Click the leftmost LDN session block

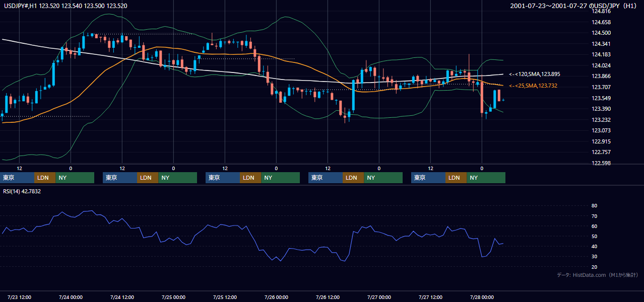pyautogui.click(x=45, y=178)
